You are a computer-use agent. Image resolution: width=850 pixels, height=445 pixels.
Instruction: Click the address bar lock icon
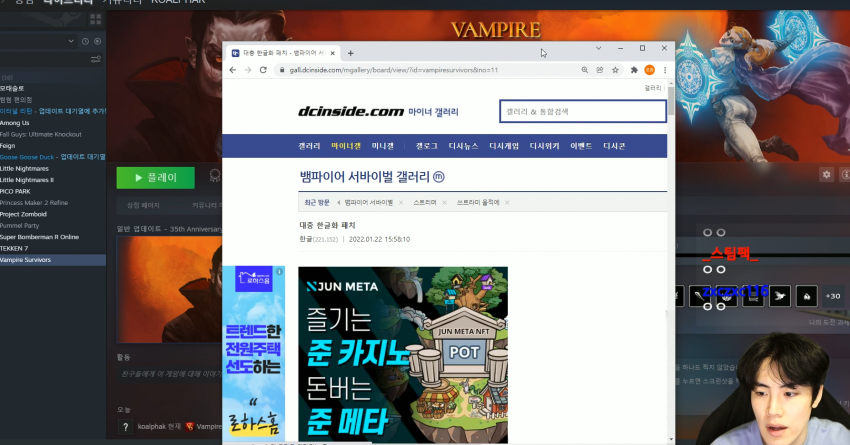(282, 70)
